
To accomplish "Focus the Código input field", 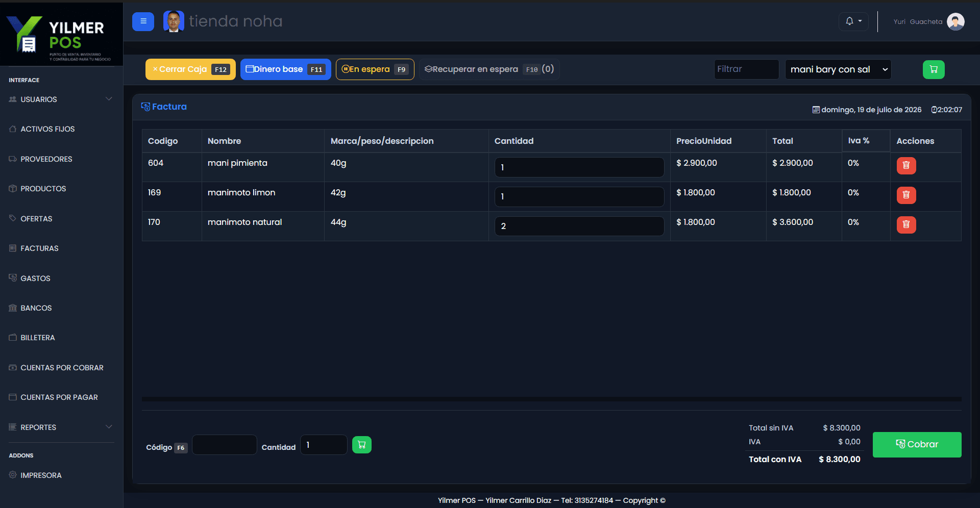I will coord(225,445).
